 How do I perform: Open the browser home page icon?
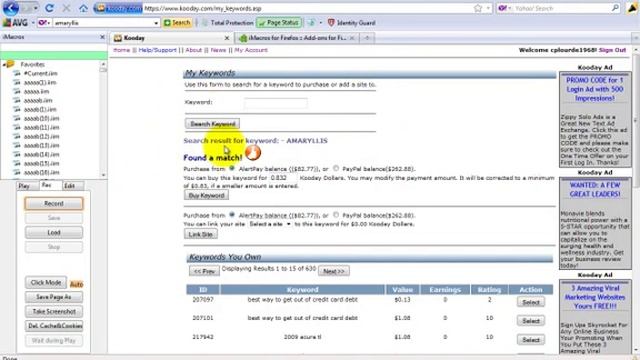(83, 8)
